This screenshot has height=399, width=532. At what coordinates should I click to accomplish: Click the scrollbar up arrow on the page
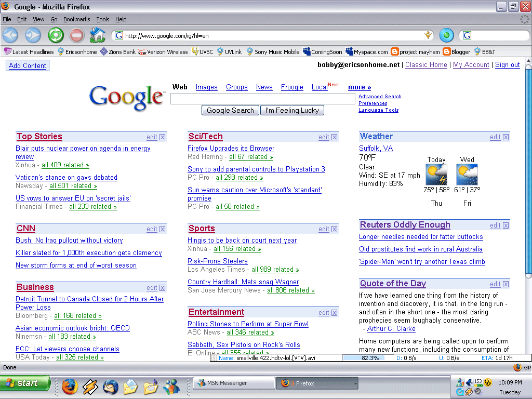[528, 61]
